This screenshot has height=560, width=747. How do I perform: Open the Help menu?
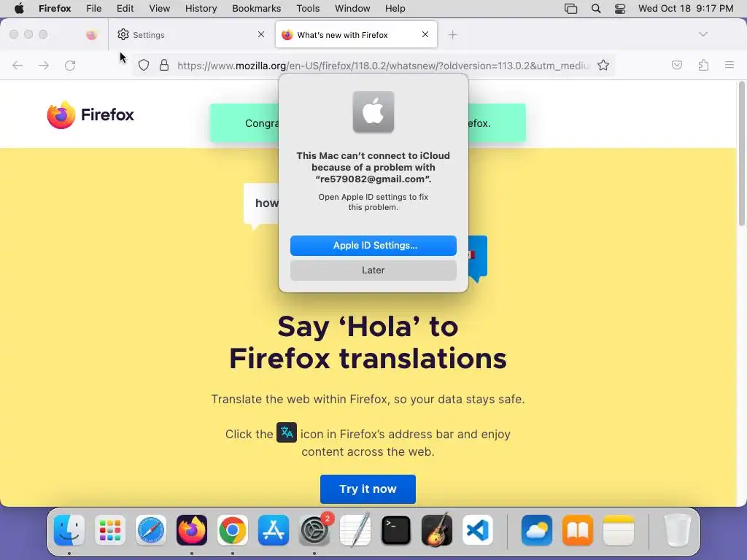(395, 9)
